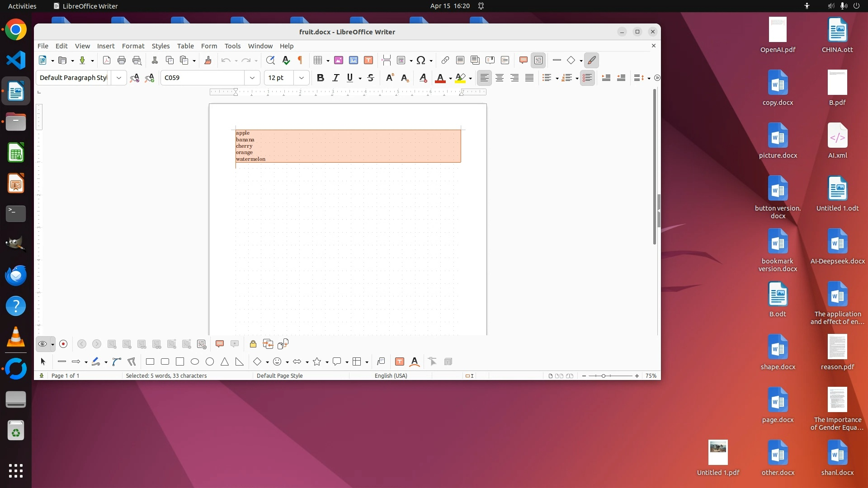Insert hyperlink using link icon
The width and height of the screenshot is (868, 488).
[x=445, y=60]
